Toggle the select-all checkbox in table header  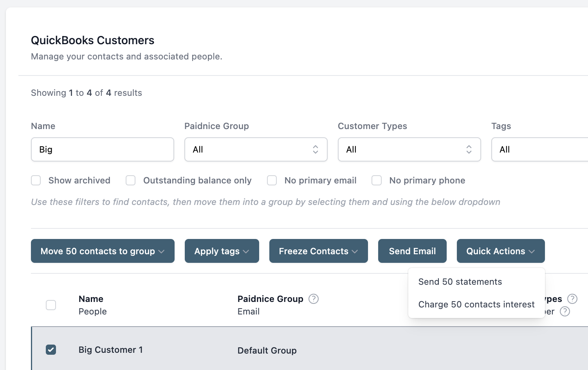pos(51,305)
